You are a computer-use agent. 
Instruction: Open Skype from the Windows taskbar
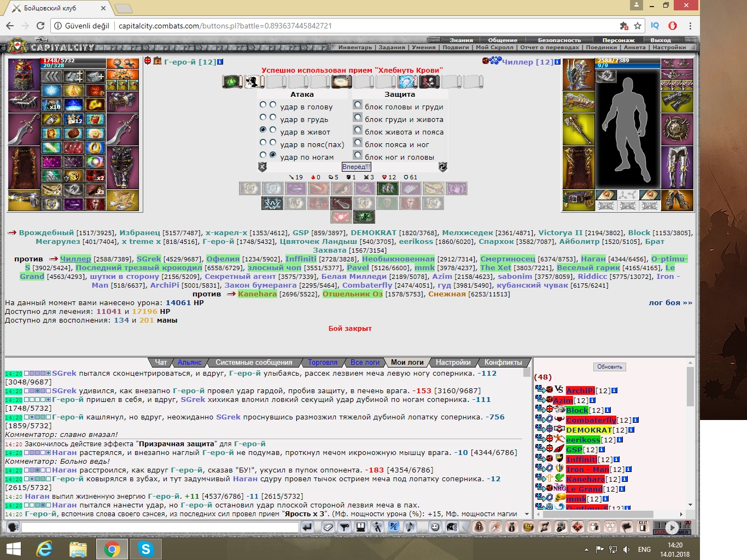[x=146, y=549]
